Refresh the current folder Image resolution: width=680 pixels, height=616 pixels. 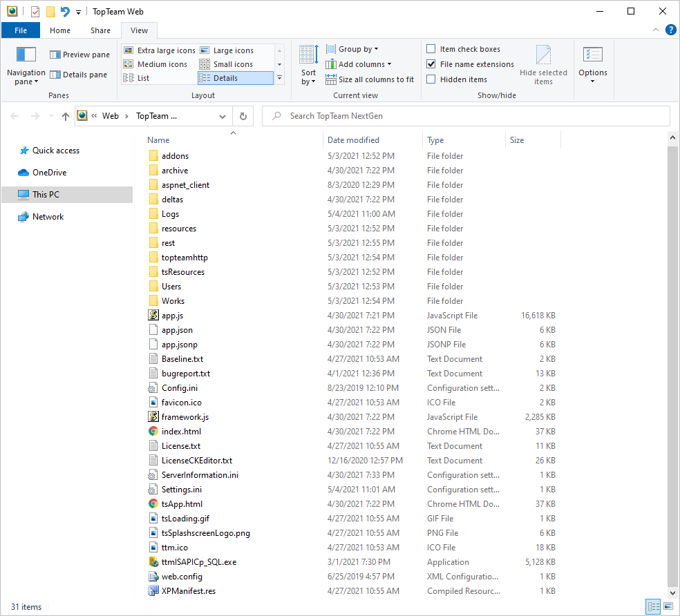click(x=243, y=116)
